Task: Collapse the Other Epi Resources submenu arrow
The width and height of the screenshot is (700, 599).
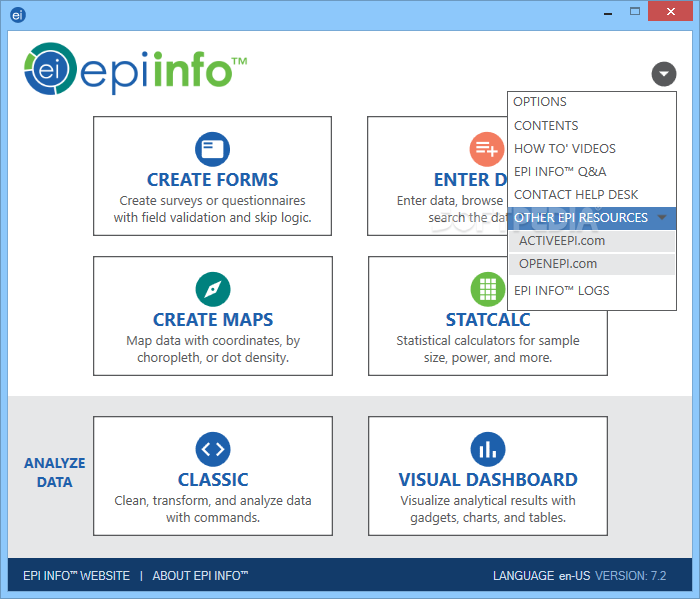Action: click(662, 218)
